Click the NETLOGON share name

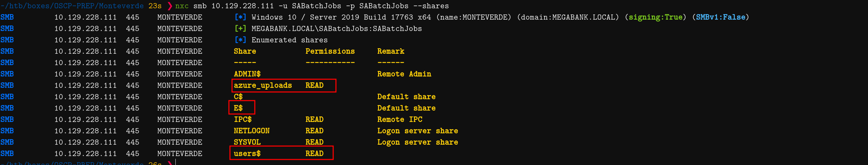252,131
